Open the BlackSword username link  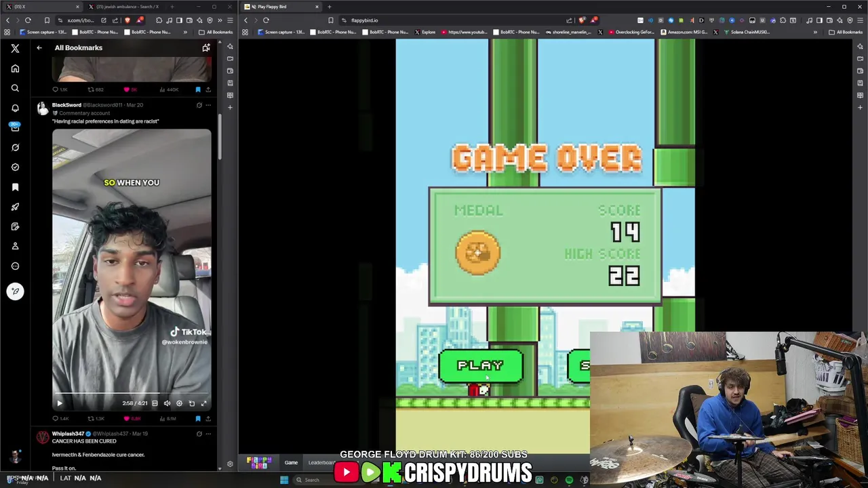click(x=66, y=105)
